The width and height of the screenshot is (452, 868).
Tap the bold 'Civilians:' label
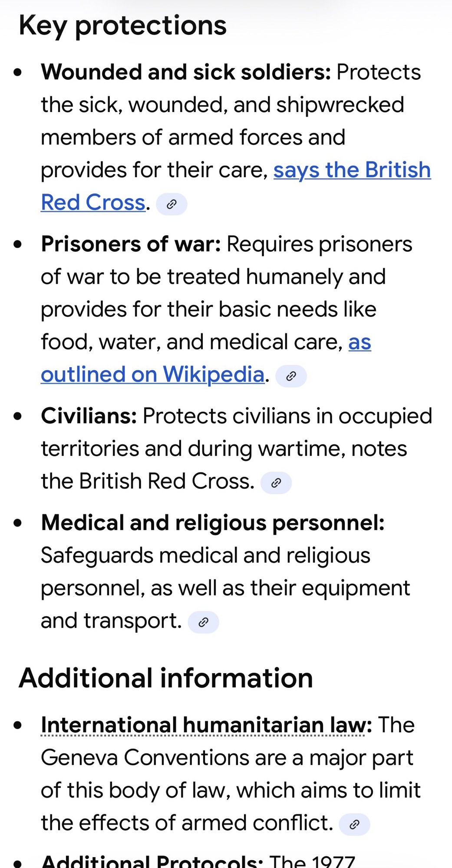(89, 416)
